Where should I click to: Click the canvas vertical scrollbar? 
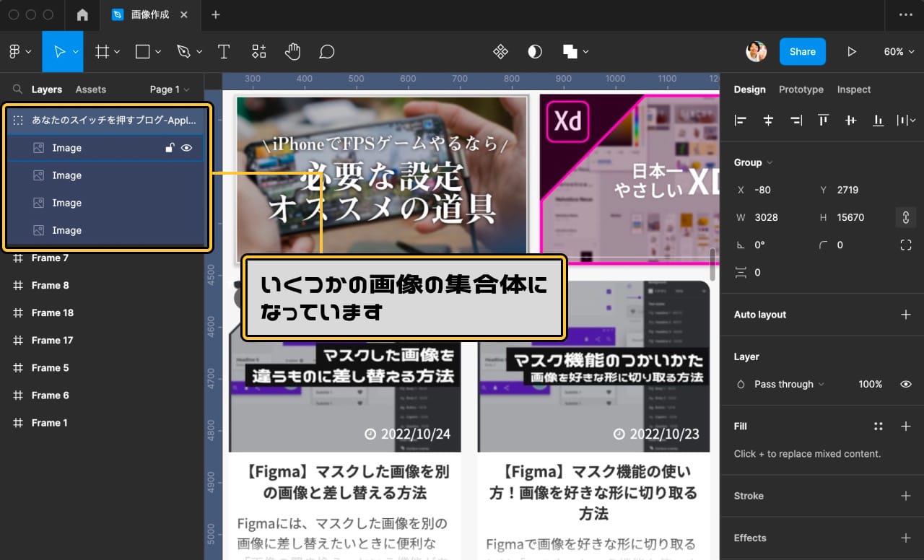coord(713,264)
